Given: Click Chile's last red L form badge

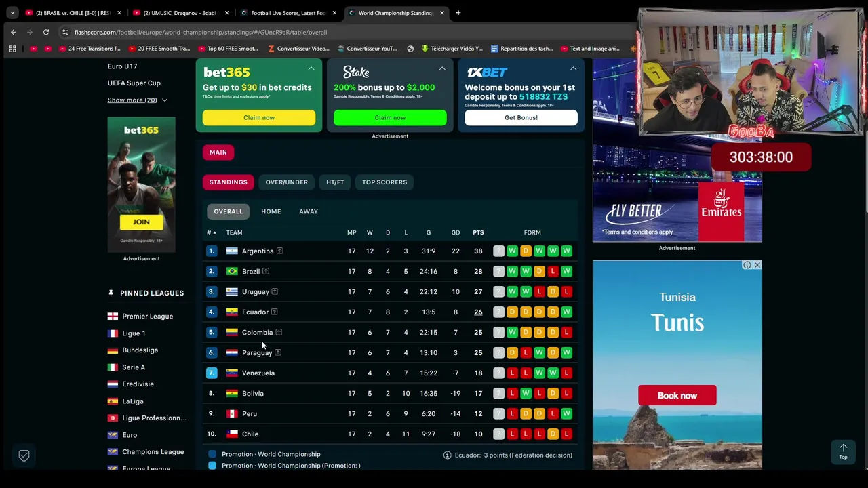Looking at the screenshot, I should click(566, 434).
